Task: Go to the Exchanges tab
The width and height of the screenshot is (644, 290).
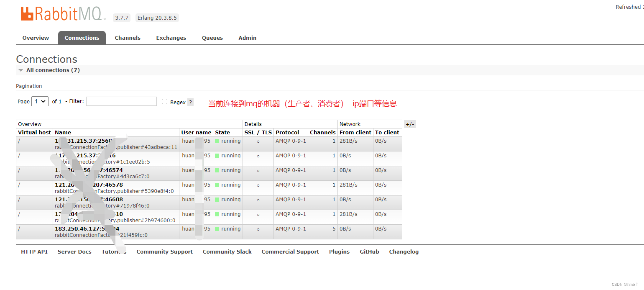Action: [x=171, y=38]
